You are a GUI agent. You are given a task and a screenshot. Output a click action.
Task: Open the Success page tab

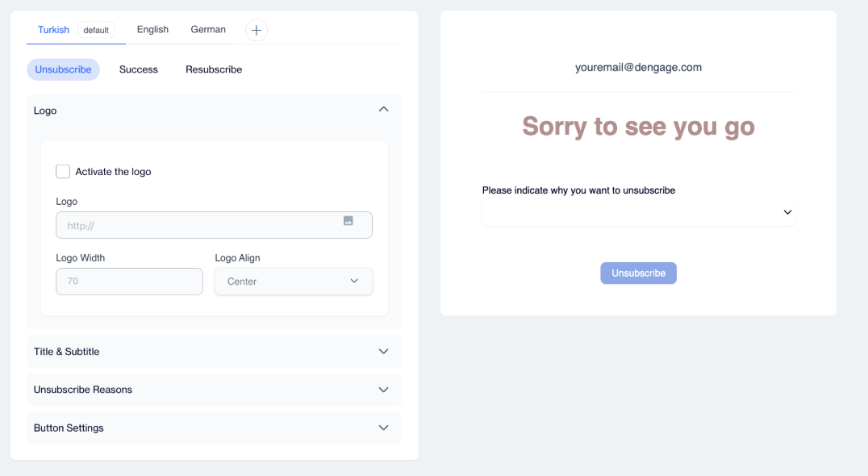[139, 69]
